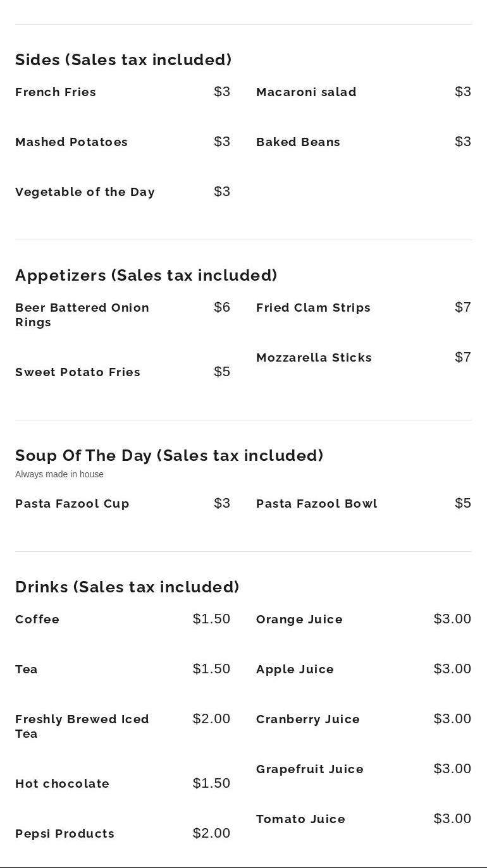
Task: Click the Soup Of The Day heading
Action: (169, 456)
